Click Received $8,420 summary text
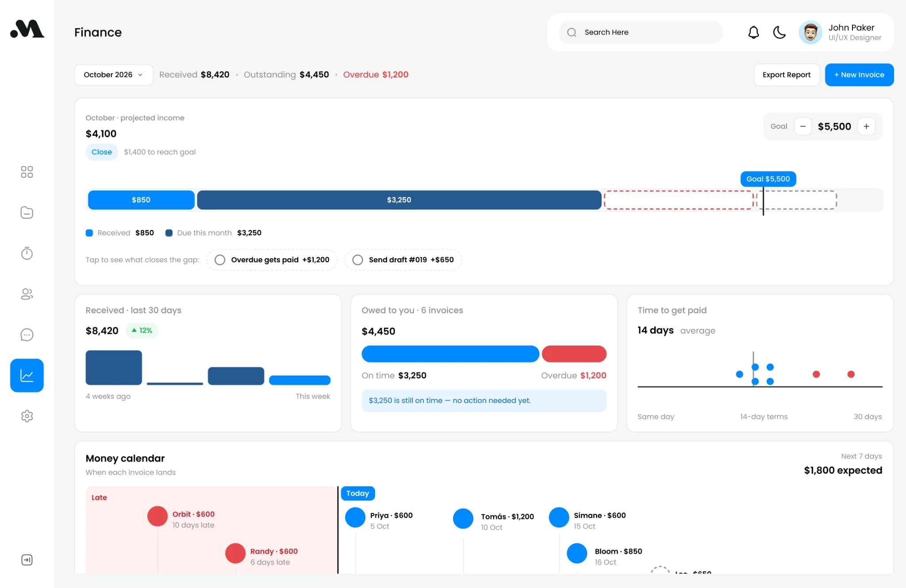Image resolution: width=906 pixels, height=588 pixels. (194, 75)
